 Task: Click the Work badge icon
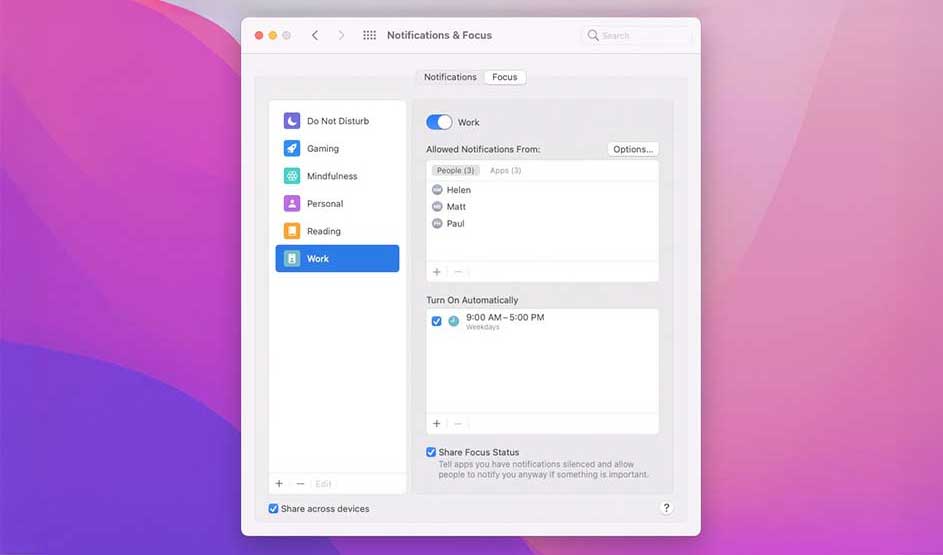pyautogui.click(x=292, y=259)
